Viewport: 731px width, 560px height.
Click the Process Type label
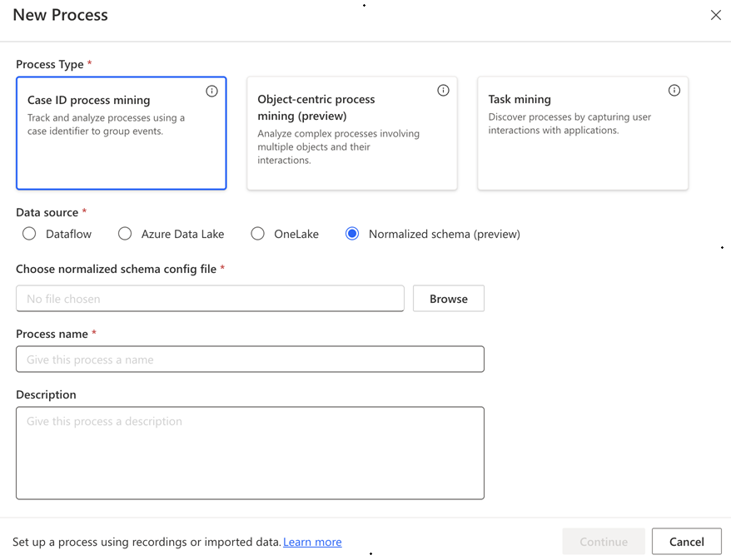coord(50,64)
